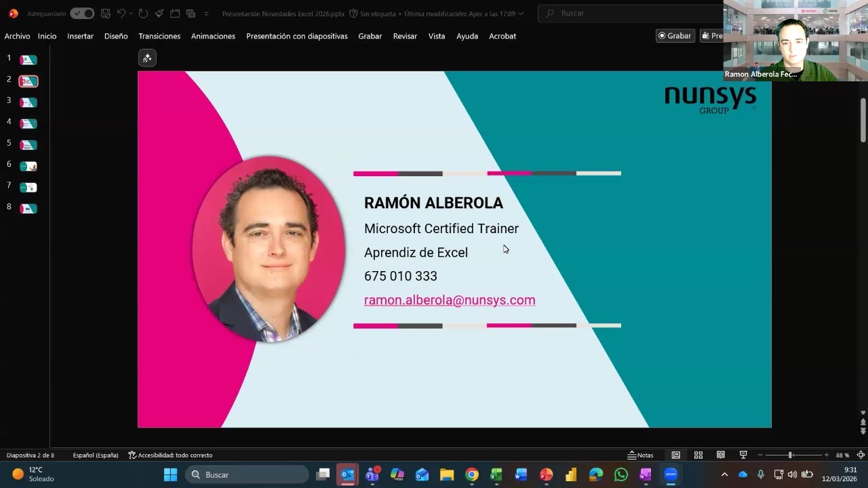Click the zoom slider handle
868x488 pixels.
coord(790,455)
